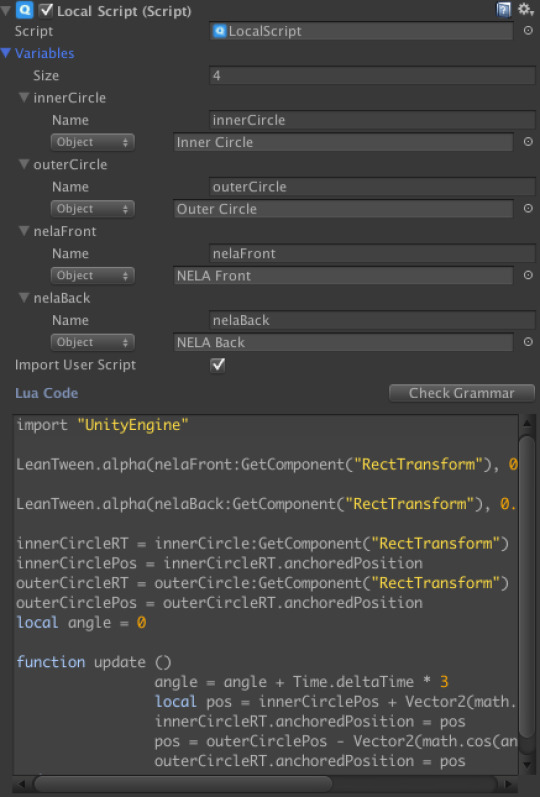Open object picker for NELA Back field
The image size is (540, 797).
528,342
